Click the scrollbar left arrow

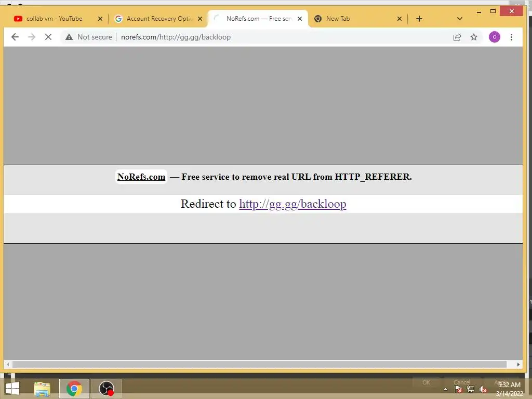[8, 364]
